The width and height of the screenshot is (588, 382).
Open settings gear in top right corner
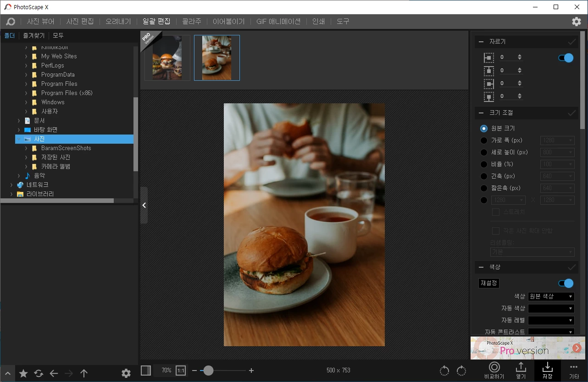tap(577, 22)
